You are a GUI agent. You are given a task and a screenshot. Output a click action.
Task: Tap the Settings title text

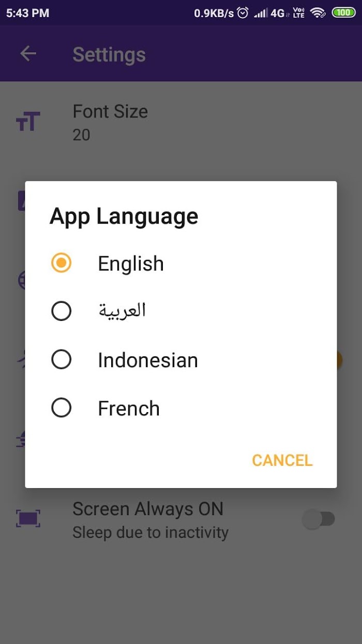109,55
